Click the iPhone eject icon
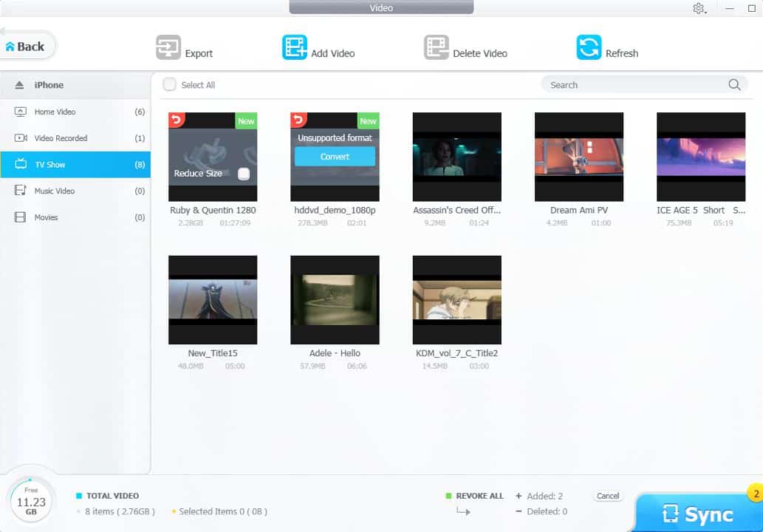The height and width of the screenshot is (532, 763). point(19,85)
